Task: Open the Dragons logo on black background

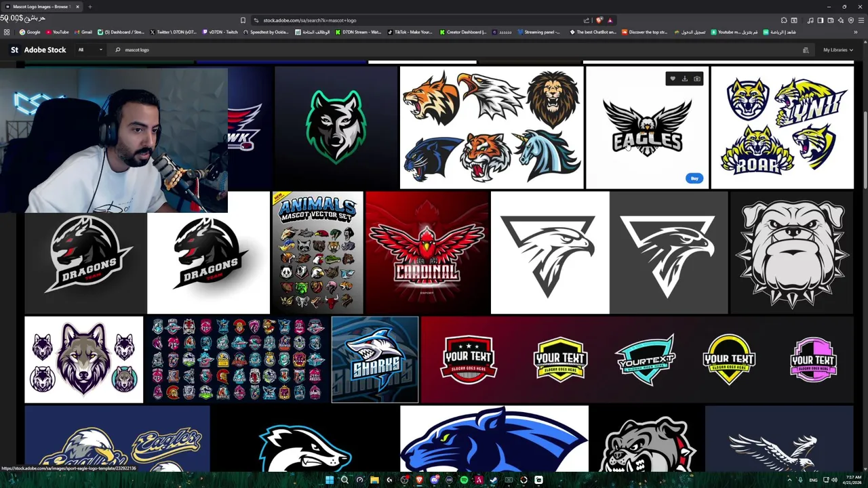Action: pyautogui.click(x=85, y=253)
